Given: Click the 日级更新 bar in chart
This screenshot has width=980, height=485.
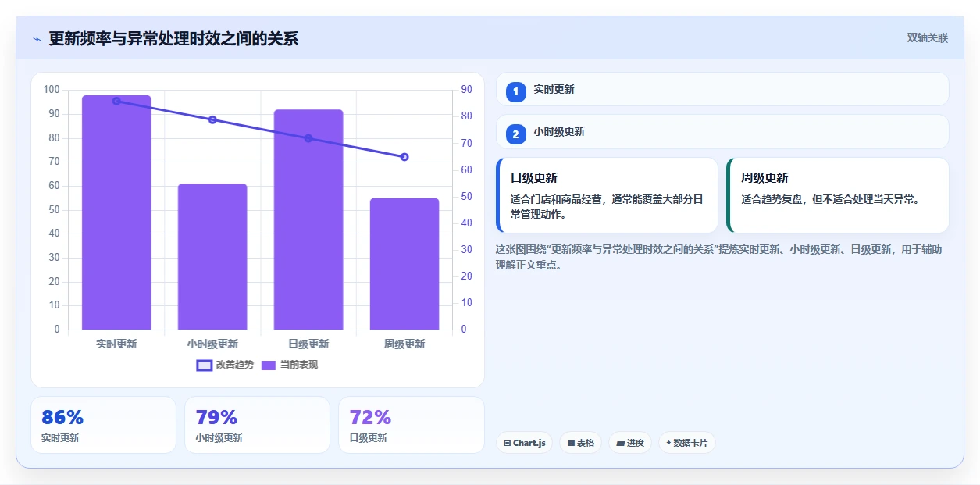Looking at the screenshot, I should tap(308, 219).
